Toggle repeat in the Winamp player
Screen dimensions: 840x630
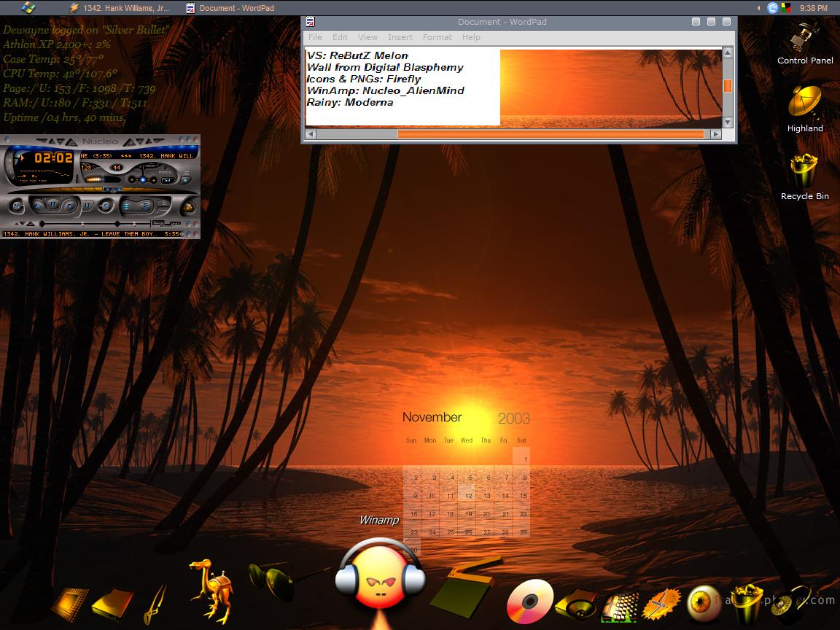[163, 204]
